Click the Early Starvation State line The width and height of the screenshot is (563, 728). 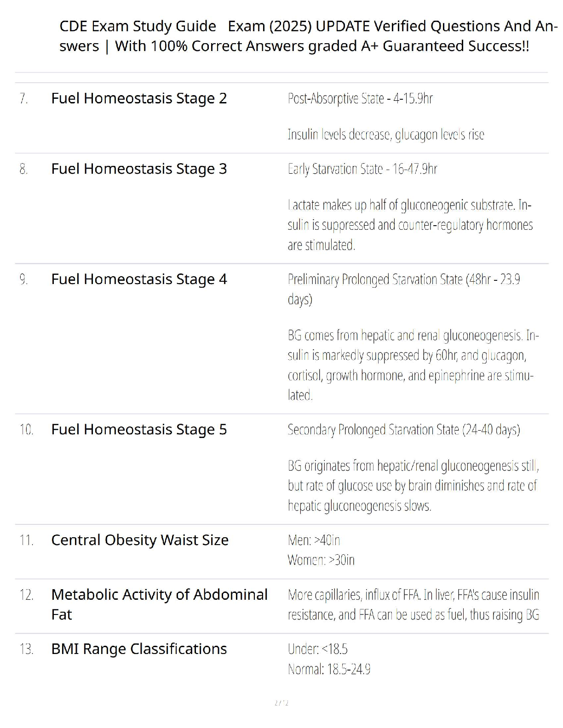(x=362, y=169)
